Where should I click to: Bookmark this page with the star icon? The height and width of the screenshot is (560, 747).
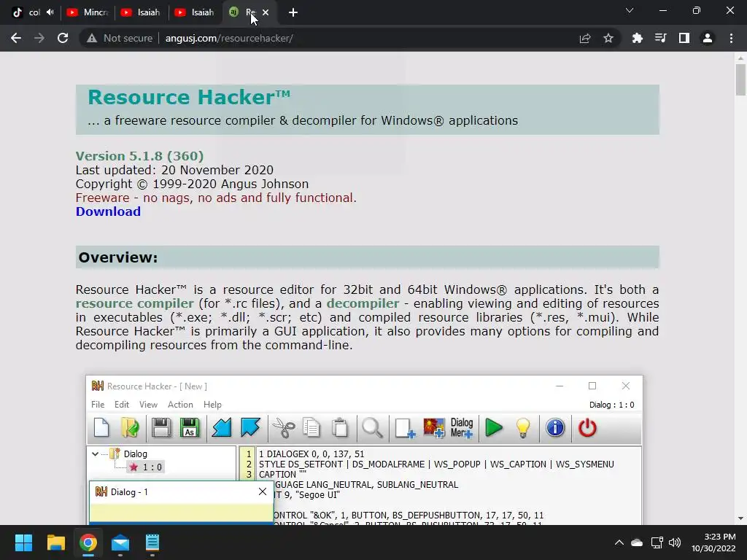pyautogui.click(x=608, y=38)
